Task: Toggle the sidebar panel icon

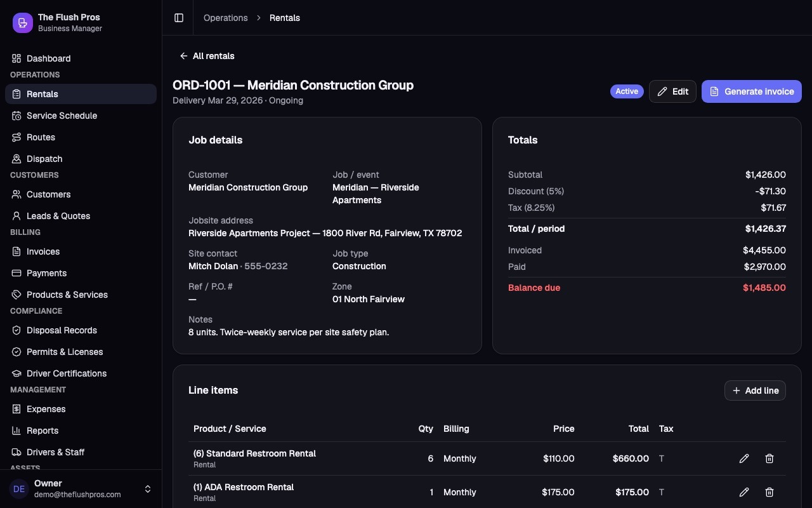Action: click(179, 18)
